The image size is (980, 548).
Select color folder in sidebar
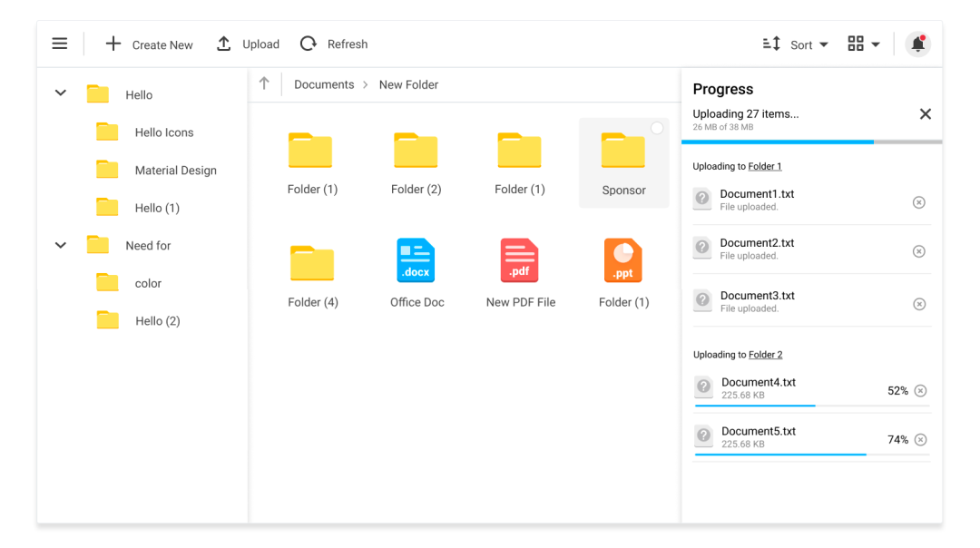148,283
